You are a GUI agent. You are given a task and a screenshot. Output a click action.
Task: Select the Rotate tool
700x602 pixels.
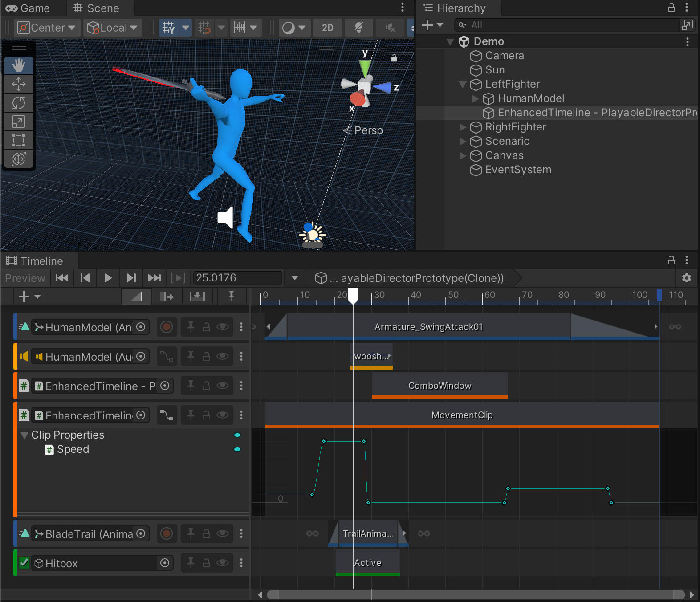[18, 103]
